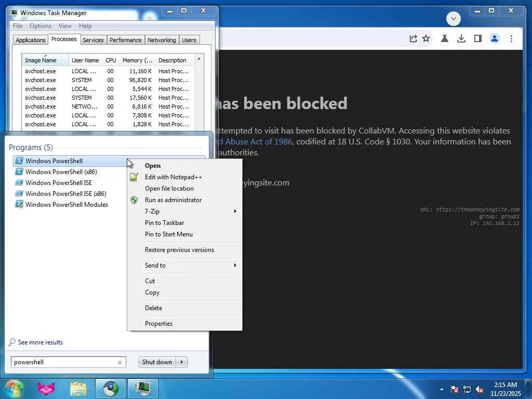
Task: Expand the 7-Zip submenu
Action: (x=184, y=211)
